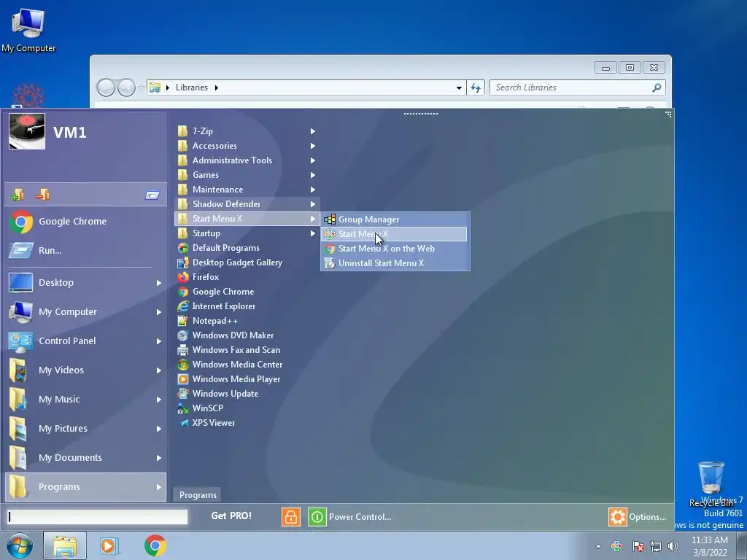Screen dimensions: 747x560
Task: Click the volume speaker tray icon
Action: 673,547
